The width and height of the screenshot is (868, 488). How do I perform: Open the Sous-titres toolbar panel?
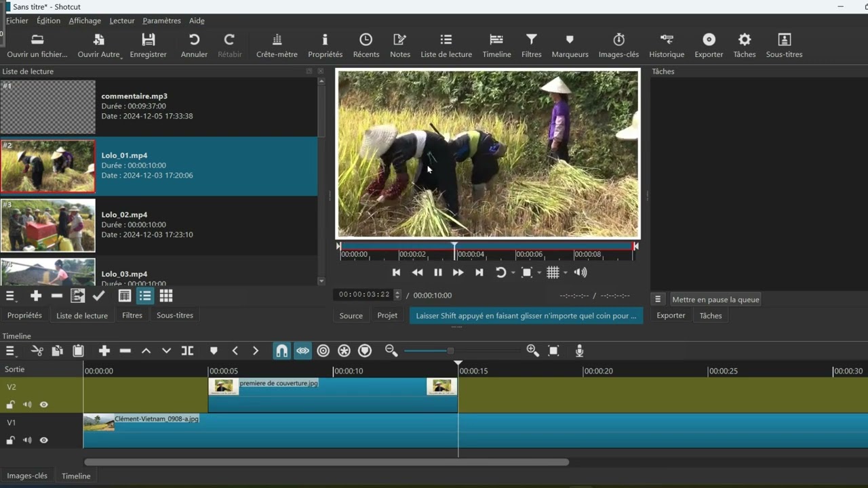click(x=784, y=45)
